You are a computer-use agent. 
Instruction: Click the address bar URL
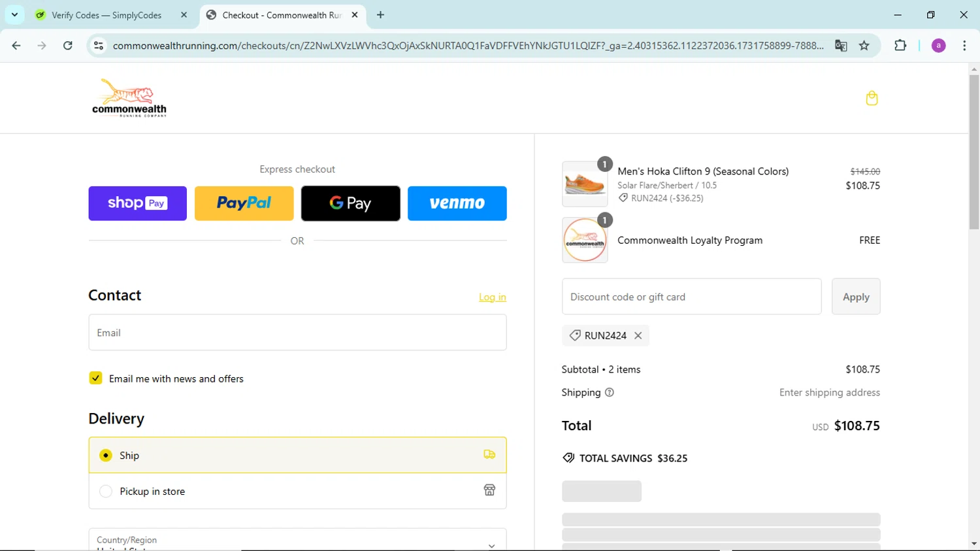point(468,46)
